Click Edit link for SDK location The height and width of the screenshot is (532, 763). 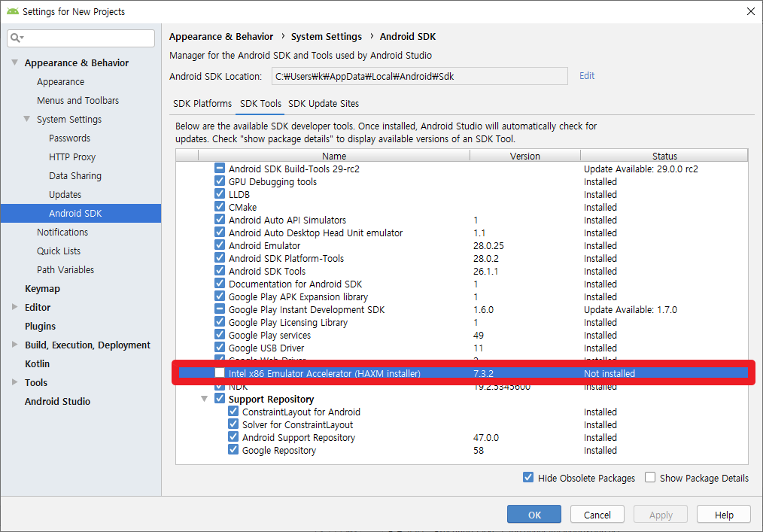pos(587,75)
